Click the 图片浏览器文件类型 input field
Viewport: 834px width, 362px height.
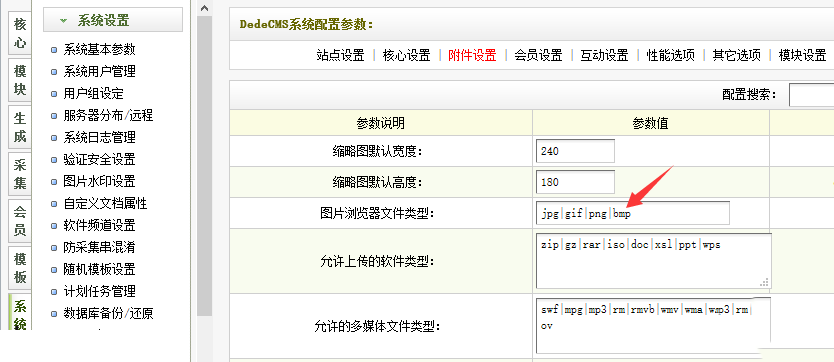click(633, 213)
